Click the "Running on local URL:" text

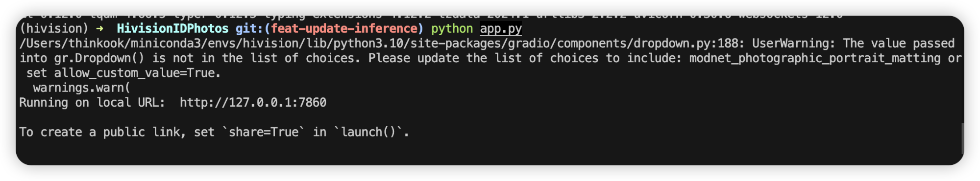[92, 102]
